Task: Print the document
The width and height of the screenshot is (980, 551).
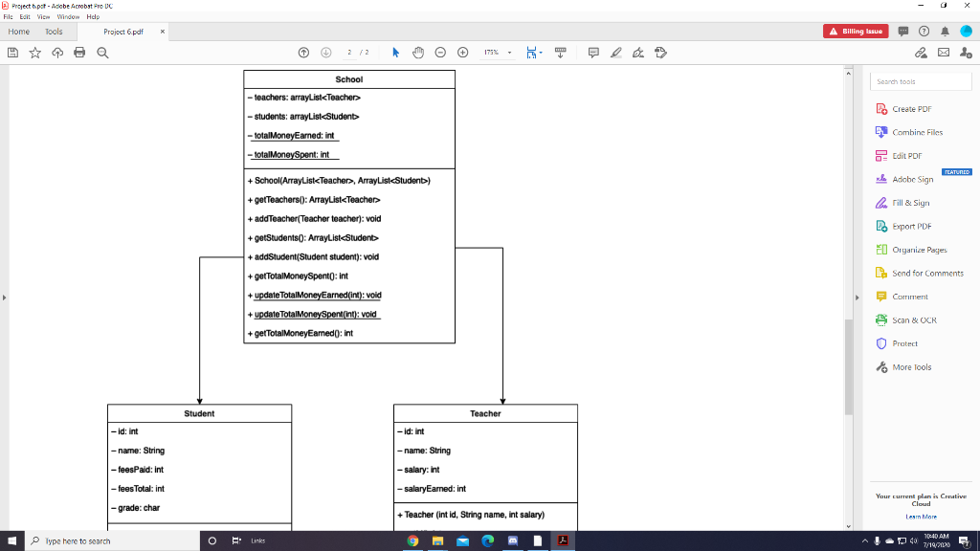Action: [79, 53]
